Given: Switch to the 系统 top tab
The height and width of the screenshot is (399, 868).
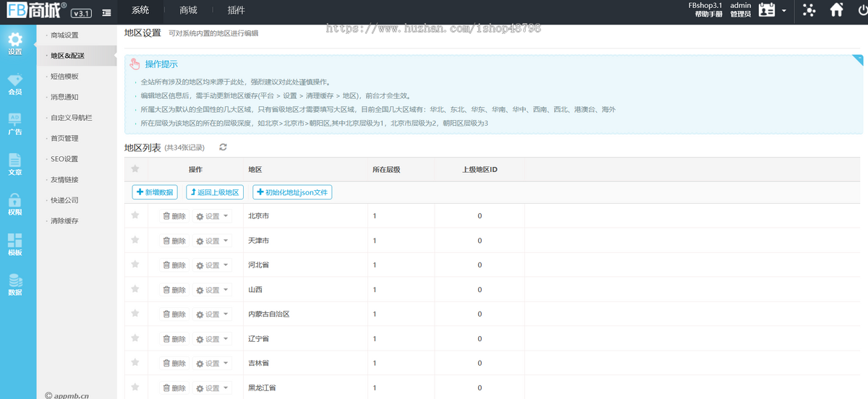Looking at the screenshot, I should (140, 10).
